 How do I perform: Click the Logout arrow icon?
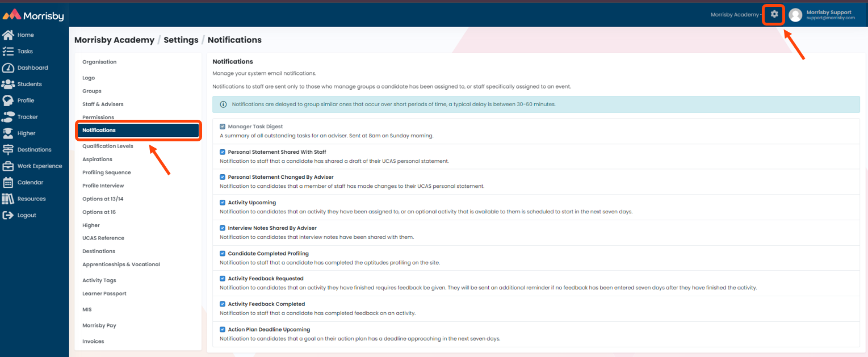tap(8, 215)
